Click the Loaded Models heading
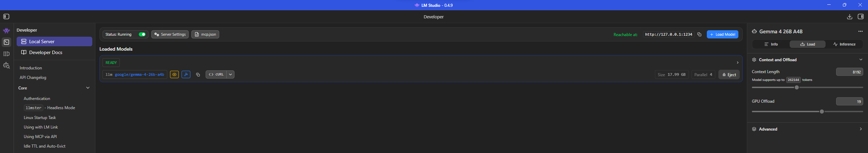The height and width of the screenshot is (153, 868). 116,49
